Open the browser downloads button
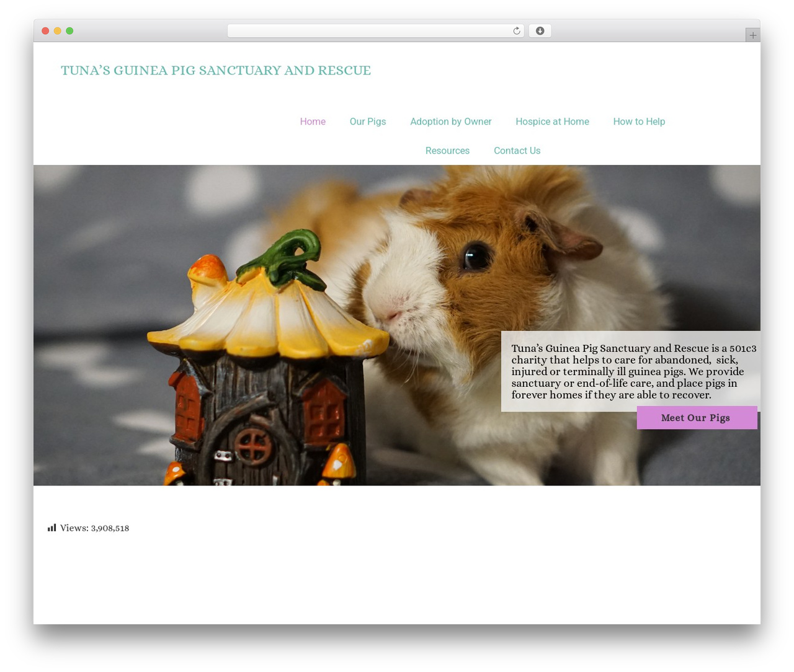Image resolution: width=794 pixels, height=672 pixels. click(540, 31)
